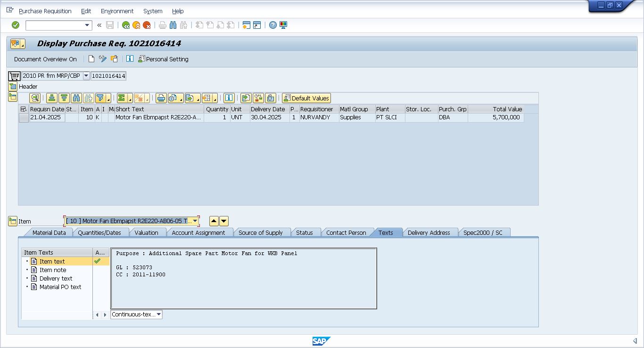Click the item text editor area
644x348 pixels.
click(244, 279)
